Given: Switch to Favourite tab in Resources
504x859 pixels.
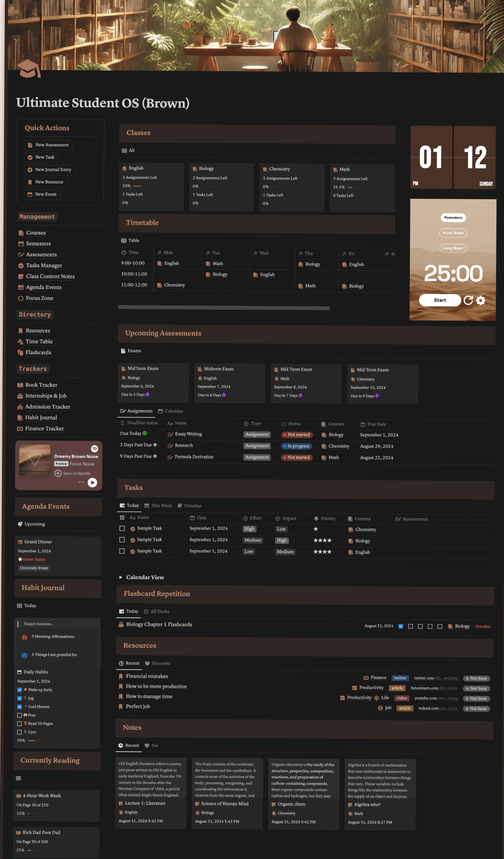Looking at the screenshot, I should tap(158, 663).
